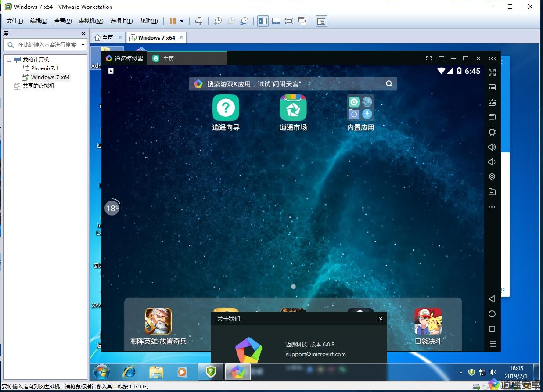
Task: Expand the VMware power button dropdown arrow
Action: pos(182,21)
